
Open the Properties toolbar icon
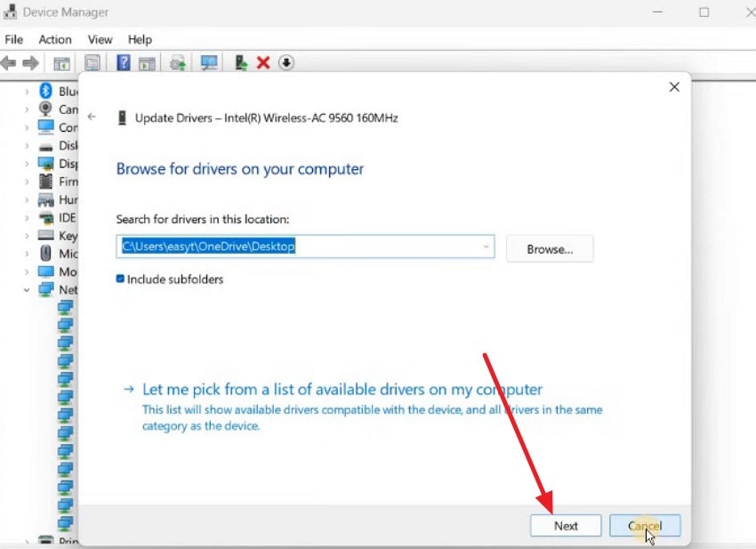point(92,62)
